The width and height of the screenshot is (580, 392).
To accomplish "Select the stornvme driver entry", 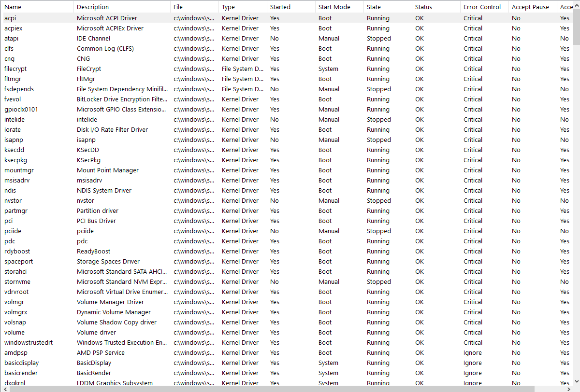I will tap(286, 281).
